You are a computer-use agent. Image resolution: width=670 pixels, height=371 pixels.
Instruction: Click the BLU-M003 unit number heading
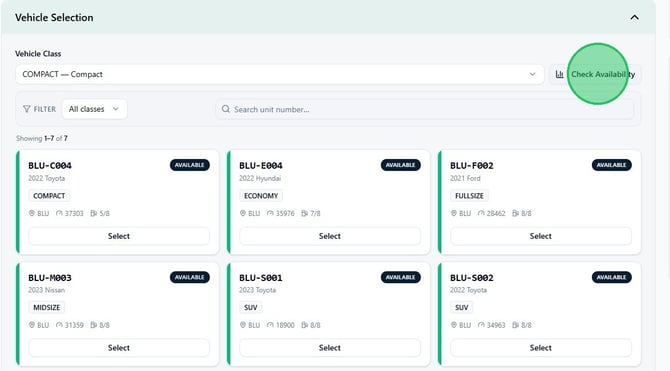click(x=50, y=278)
